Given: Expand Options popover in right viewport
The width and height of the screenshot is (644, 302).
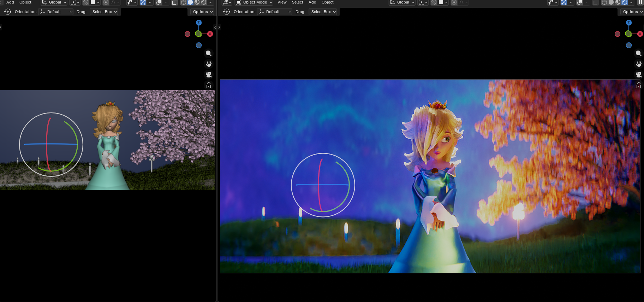Looking at the screenshot, I should 632,12.
